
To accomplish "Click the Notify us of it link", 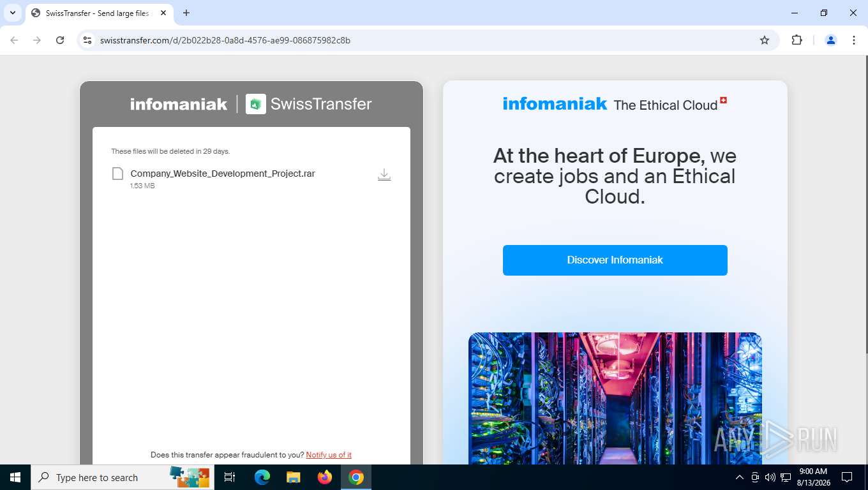I will coord(329,455).
